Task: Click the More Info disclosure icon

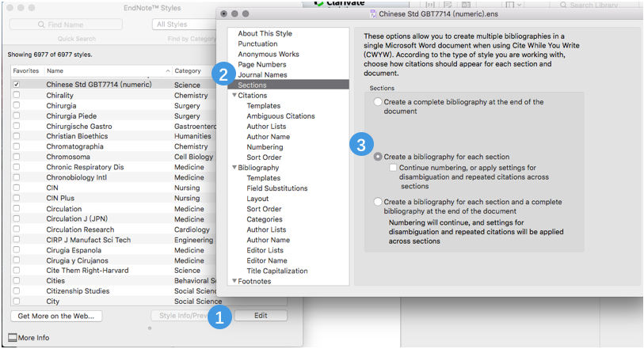Action: coord(12,338)
